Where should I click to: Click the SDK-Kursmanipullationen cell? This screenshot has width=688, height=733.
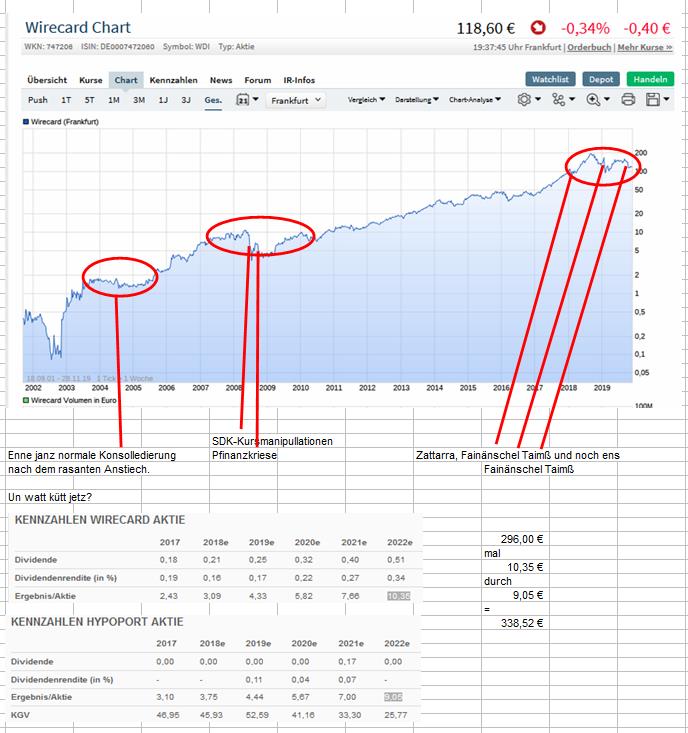[x=272, y=441]
